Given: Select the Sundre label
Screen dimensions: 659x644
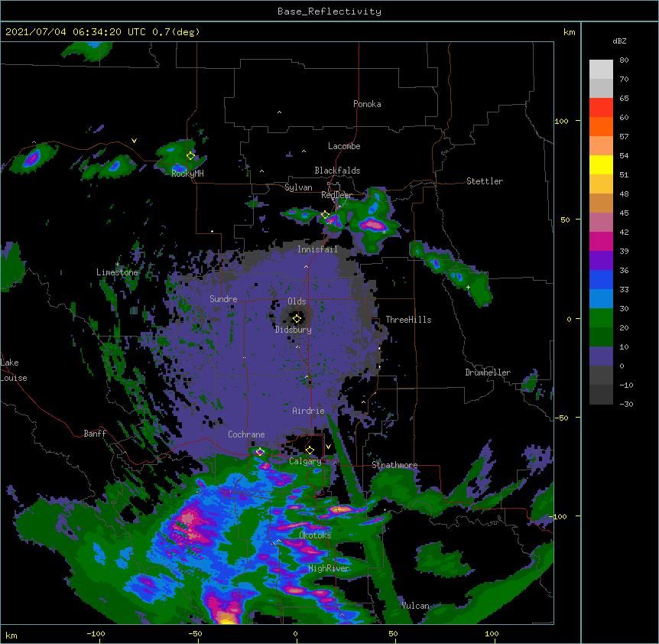Looking at the screenshot, I should click(x=223, y=299).
